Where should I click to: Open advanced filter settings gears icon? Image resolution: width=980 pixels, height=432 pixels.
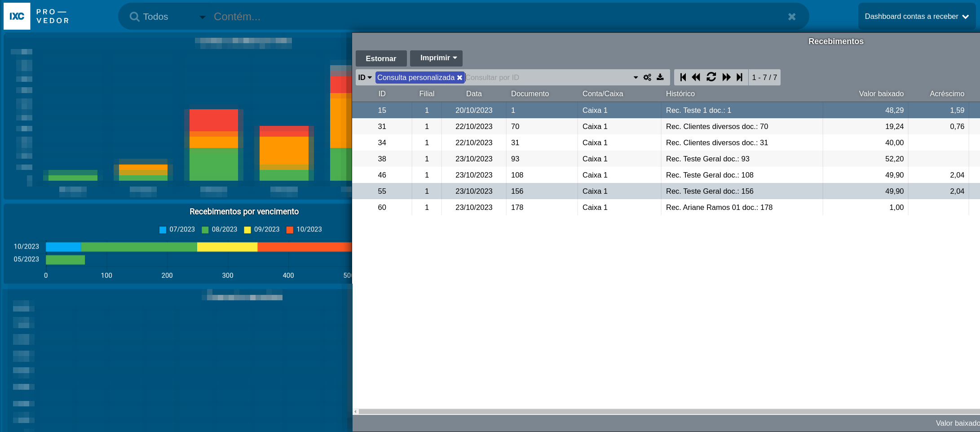click(x=647, y=77)
